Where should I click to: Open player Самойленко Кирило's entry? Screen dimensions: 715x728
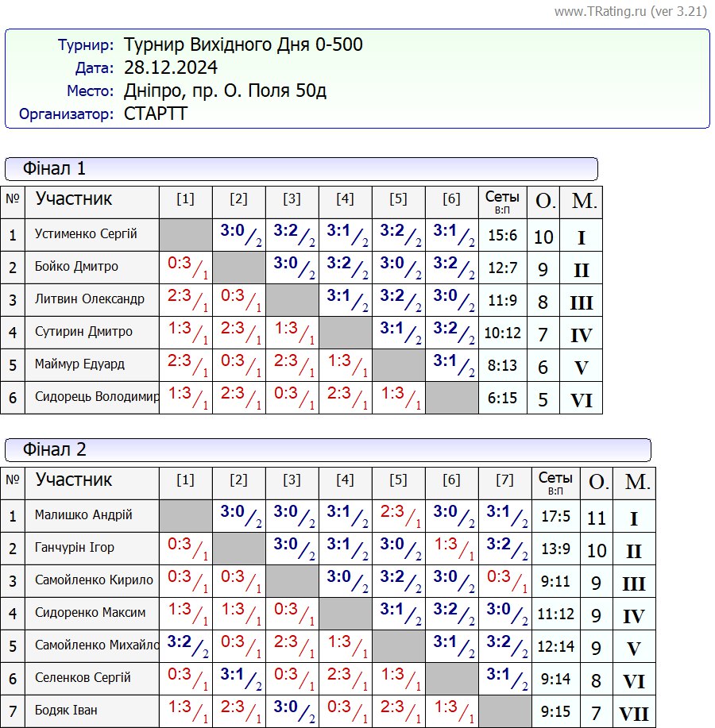tap(94, 580)
